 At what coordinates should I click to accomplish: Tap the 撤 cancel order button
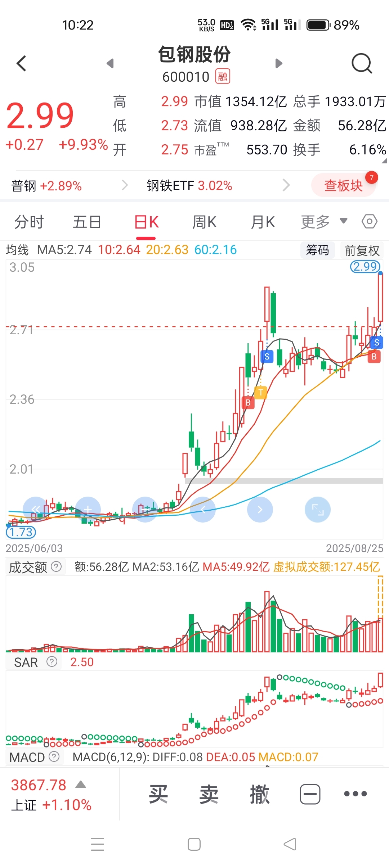(x=260, y=794)
